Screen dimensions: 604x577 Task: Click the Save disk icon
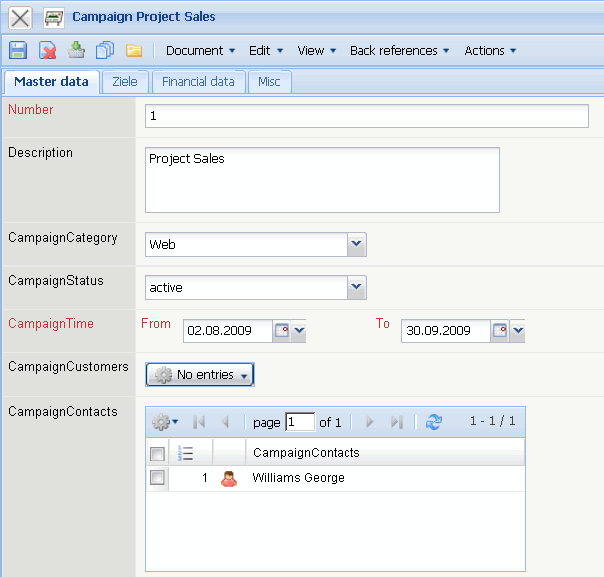tap(17, 50)
